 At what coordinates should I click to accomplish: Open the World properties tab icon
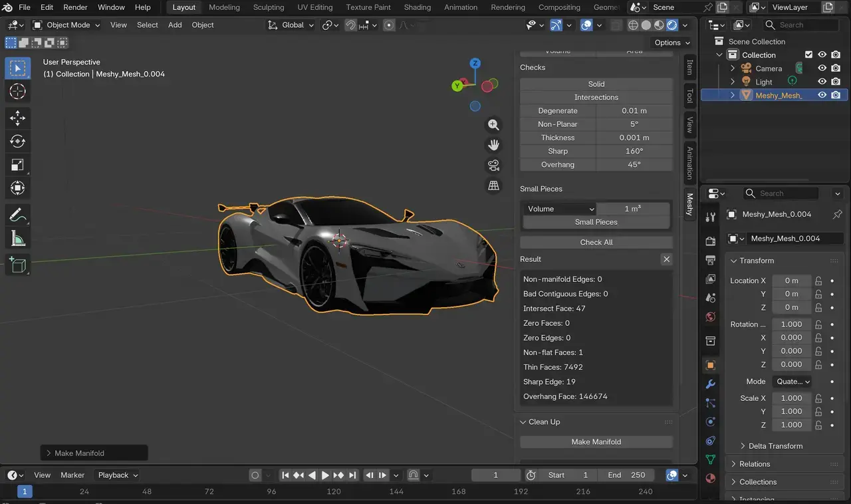point(710,317)
